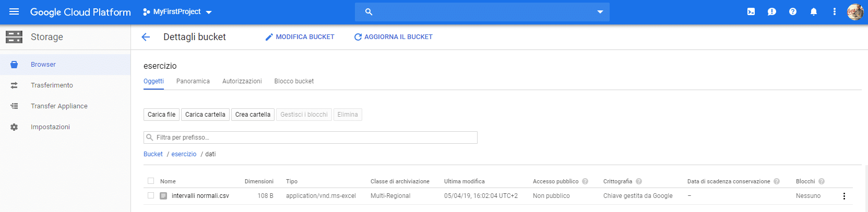
Task: Expand the search bar dropdown arrow
Action: [x=600, y=11]
